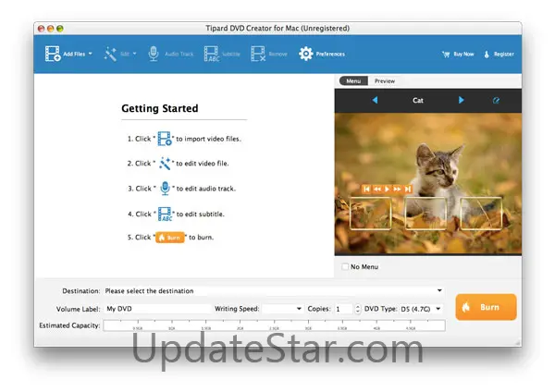This screenshot has height=392, width=555.
Task: Click the rewind menu control
Action: coord(377,189)
